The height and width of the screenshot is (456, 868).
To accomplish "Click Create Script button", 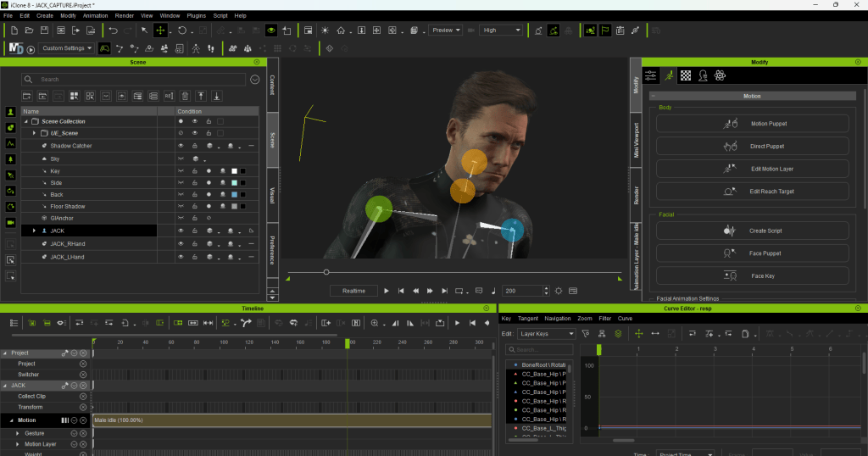I will 753,231.
